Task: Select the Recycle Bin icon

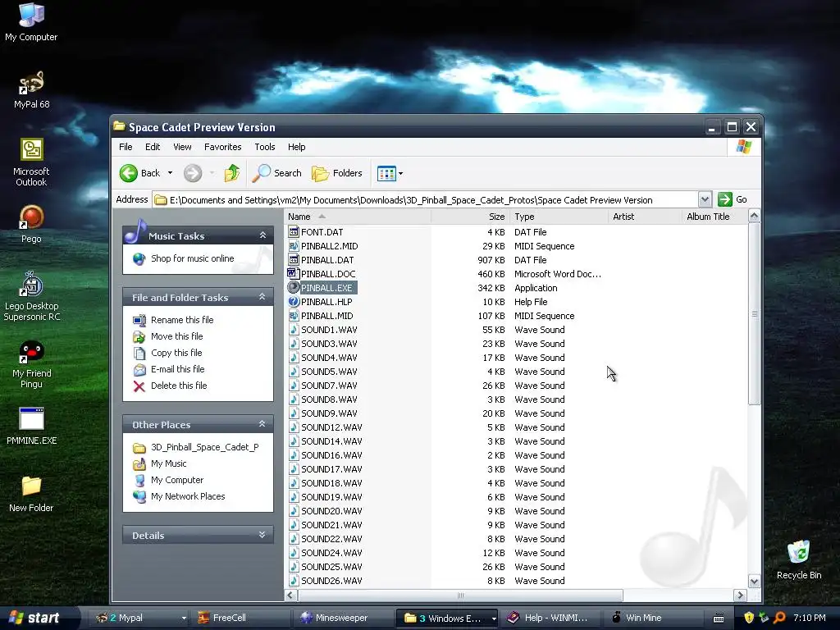Action: click(x=799, y=559)
